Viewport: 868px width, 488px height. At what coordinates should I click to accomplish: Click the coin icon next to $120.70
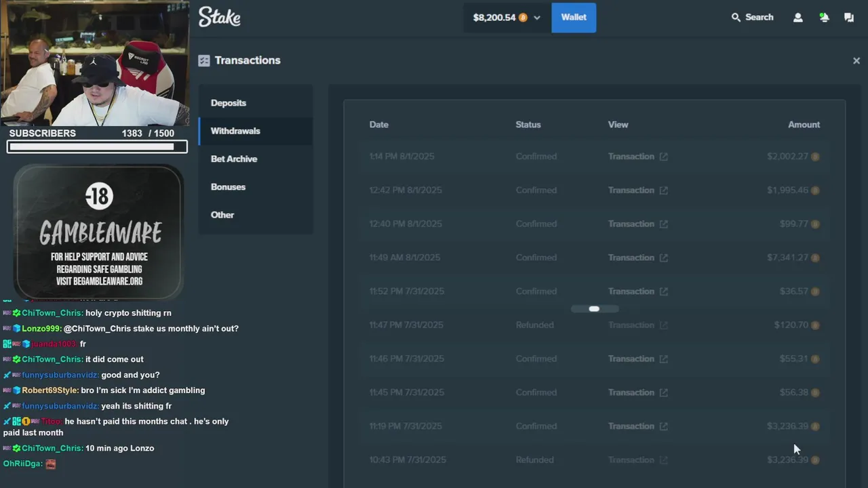click(x=815, y=325)
